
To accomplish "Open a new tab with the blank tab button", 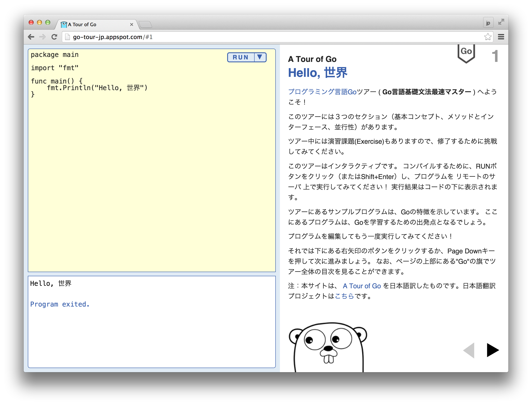I will pos(145,24).
